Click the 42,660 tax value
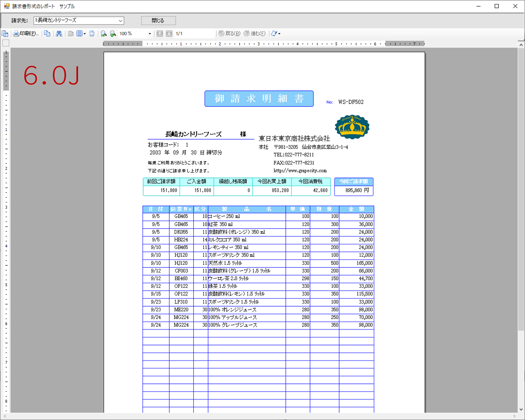The width and height of the screenshot is (525, 420). click(x=320, y=190)
